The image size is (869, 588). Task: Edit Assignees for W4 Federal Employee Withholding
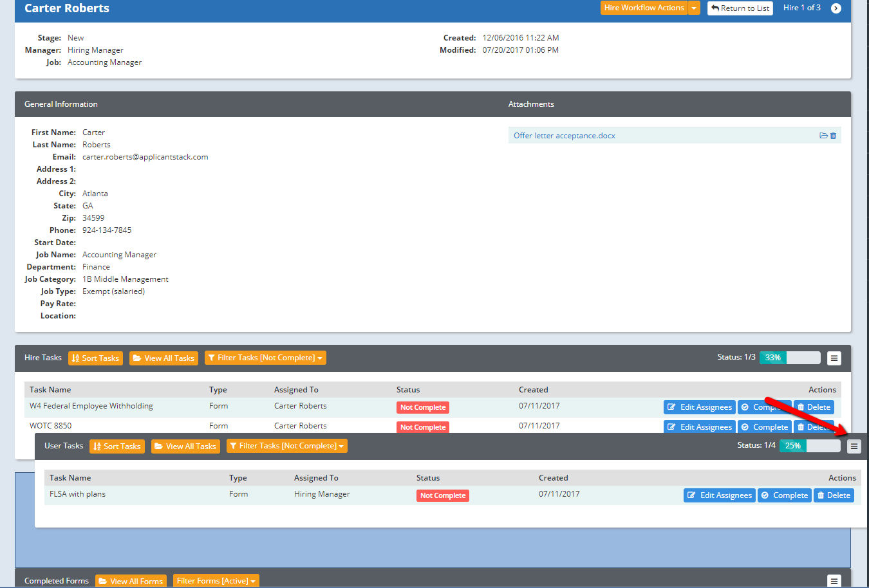pos(699,407)
